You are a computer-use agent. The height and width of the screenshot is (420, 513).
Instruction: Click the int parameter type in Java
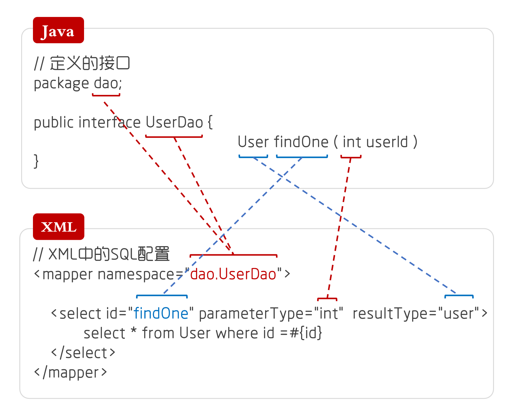pos(352,142)
